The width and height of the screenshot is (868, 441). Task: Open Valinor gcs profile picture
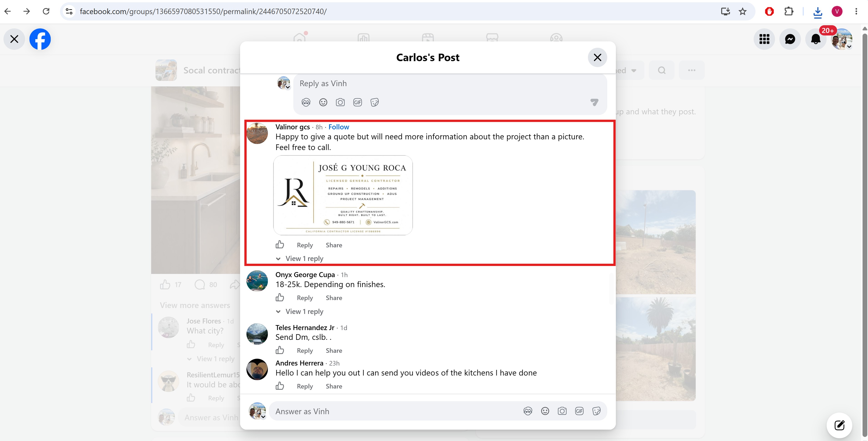[257, 133]
